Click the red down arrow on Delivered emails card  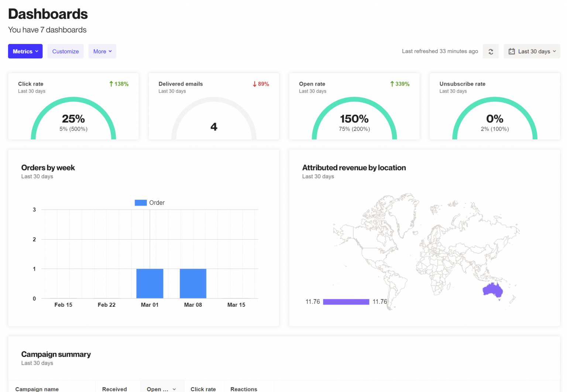click(x=254, y=84)
